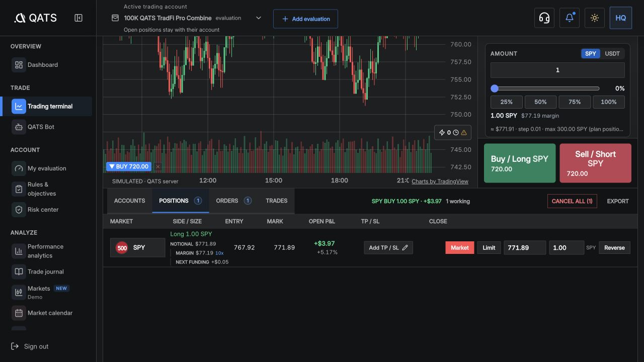
Task: Collapse the sidebar panel icon
Action: click(78, 18)
